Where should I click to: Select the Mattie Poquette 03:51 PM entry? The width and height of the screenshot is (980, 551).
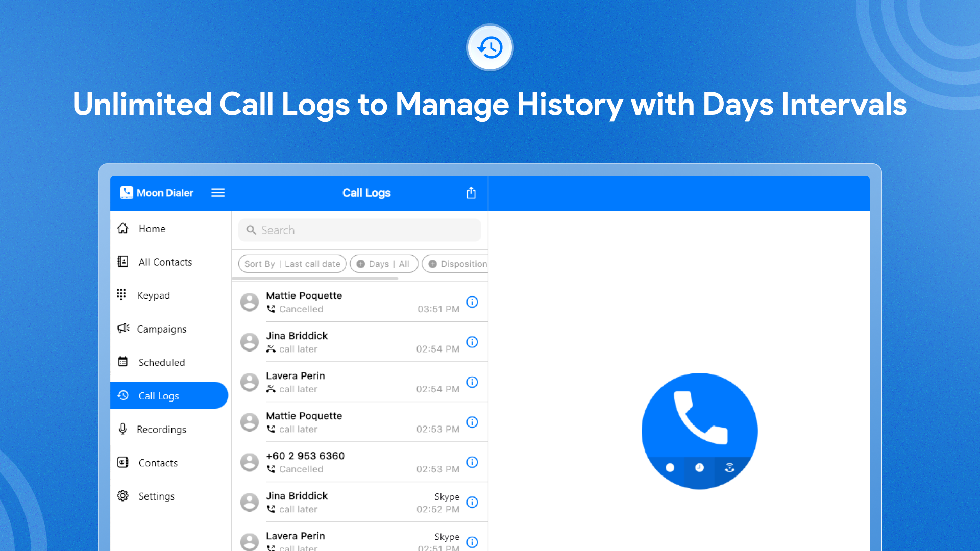tap(360, 302)
